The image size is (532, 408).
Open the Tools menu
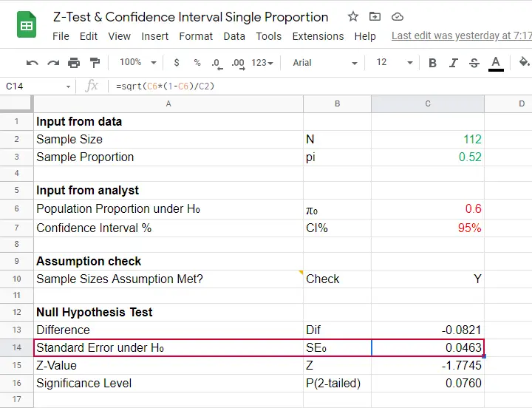[x=269, y=36]
